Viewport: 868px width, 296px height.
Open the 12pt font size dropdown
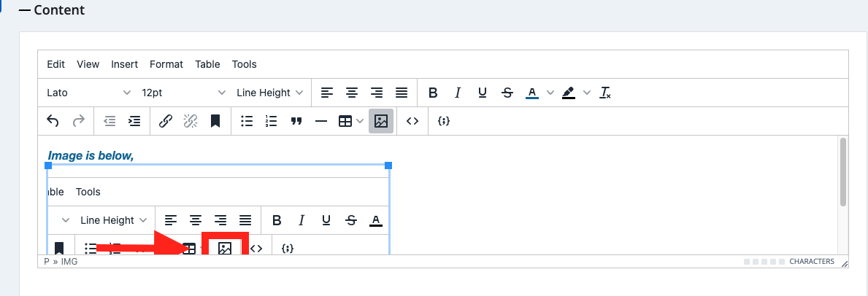tap(183, 93)
